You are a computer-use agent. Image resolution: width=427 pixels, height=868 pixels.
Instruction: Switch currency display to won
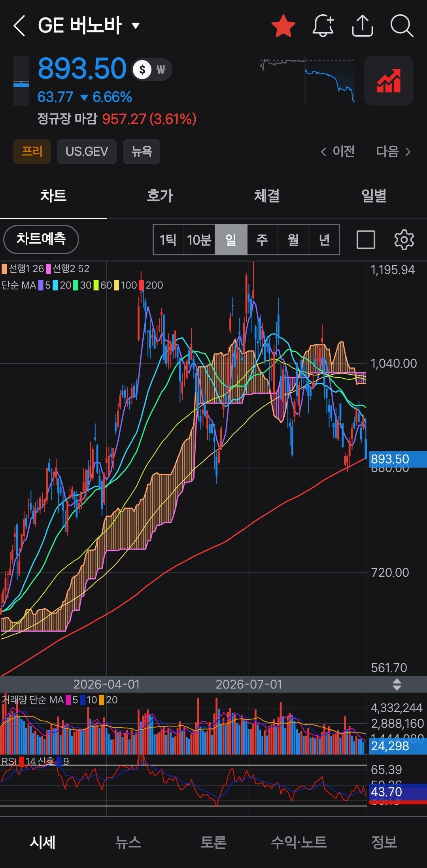[161, 70]
